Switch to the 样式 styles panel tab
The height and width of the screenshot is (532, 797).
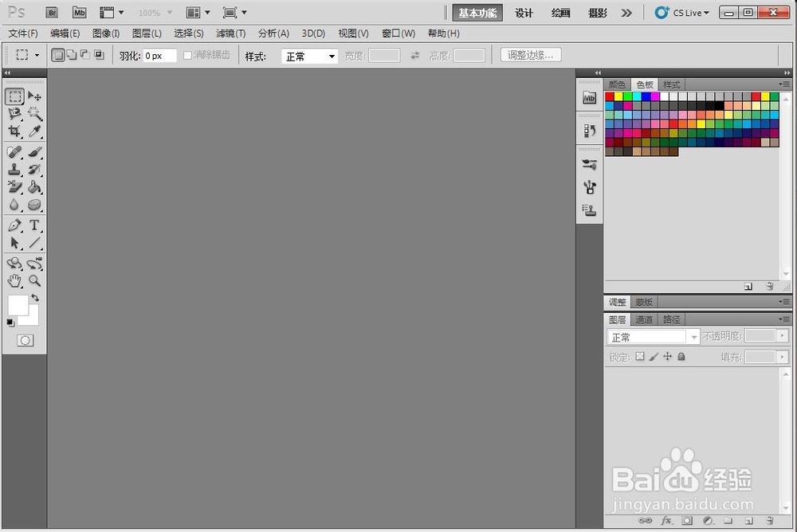[x=671, y=84]
